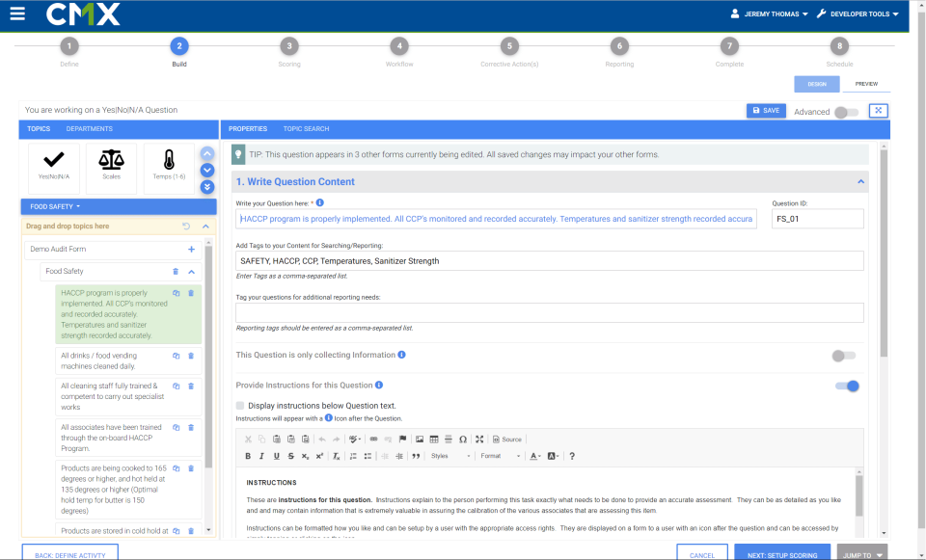Check 'Display instructions below Question text'
Image resolution: width=926 pixels, height=560 pixels.
[240, 406]
